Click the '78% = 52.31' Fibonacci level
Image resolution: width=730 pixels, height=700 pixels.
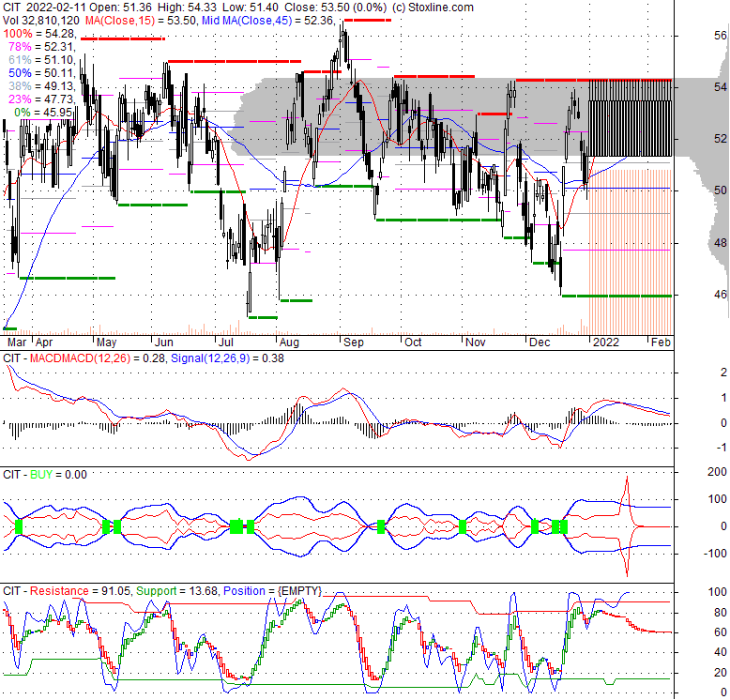[x=42, y=47]
